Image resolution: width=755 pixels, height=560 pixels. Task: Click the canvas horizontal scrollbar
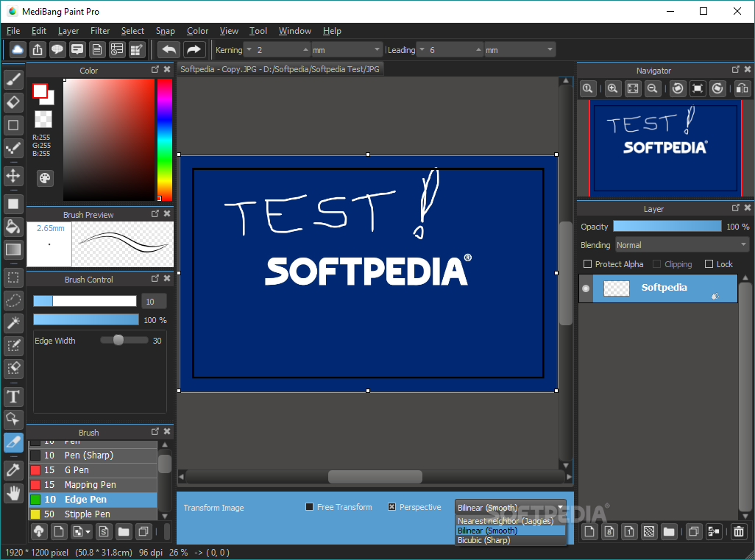click(x=375, y=477)
